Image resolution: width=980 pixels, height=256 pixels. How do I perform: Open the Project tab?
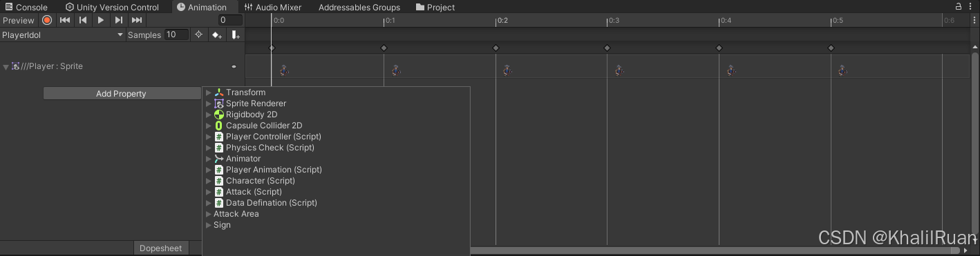point(435,7)
